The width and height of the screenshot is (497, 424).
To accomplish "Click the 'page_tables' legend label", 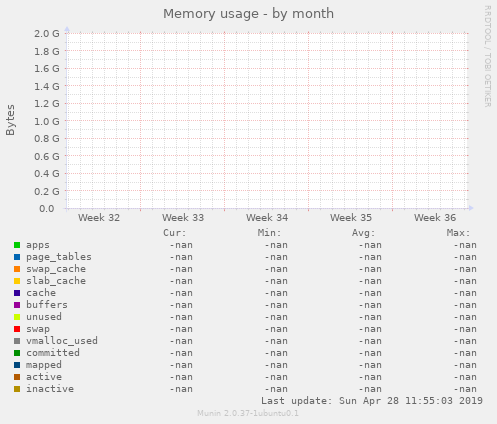I will pos(59,257).
